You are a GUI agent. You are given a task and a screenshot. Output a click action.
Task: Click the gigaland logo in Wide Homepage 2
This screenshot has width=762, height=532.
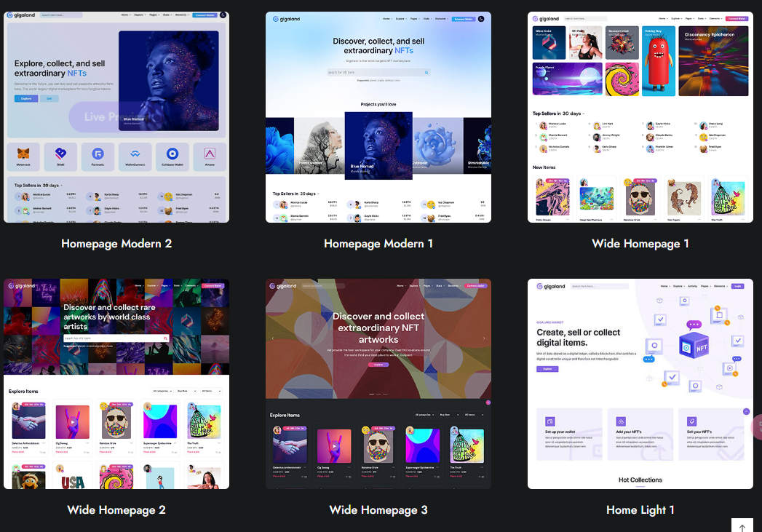[21, 286]
